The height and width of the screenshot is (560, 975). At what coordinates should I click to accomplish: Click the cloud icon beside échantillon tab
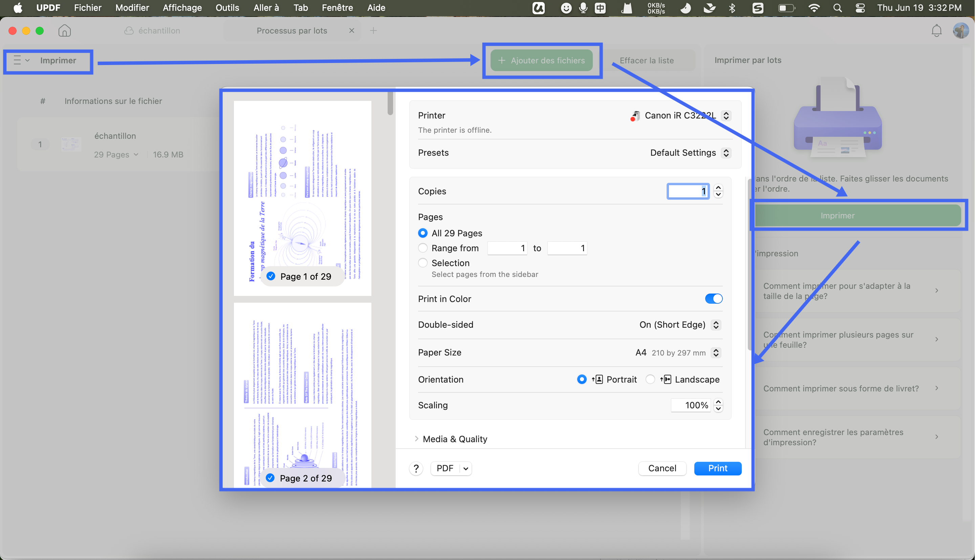pyautogui.click(x=129, y=30)
